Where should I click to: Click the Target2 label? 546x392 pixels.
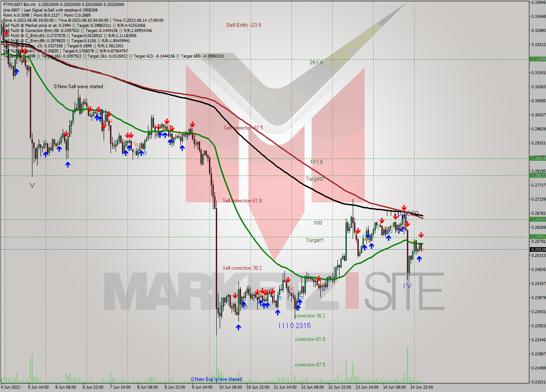click(315, 179)
